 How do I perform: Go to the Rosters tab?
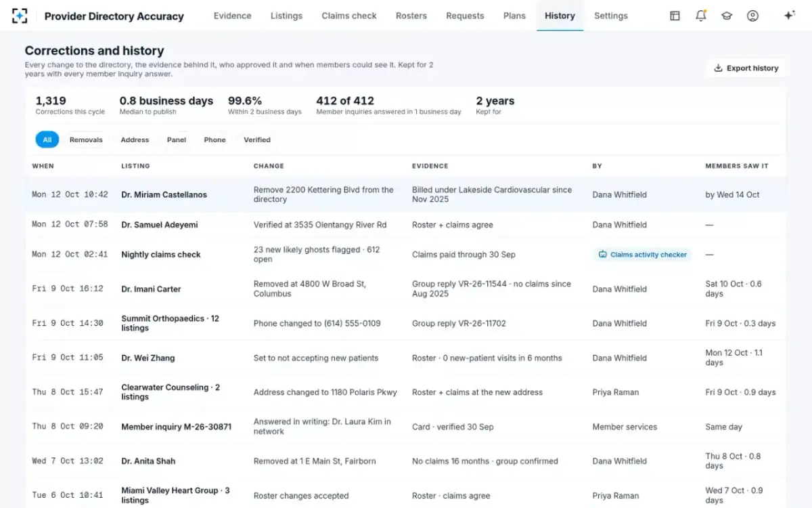(x=411, y=16)
